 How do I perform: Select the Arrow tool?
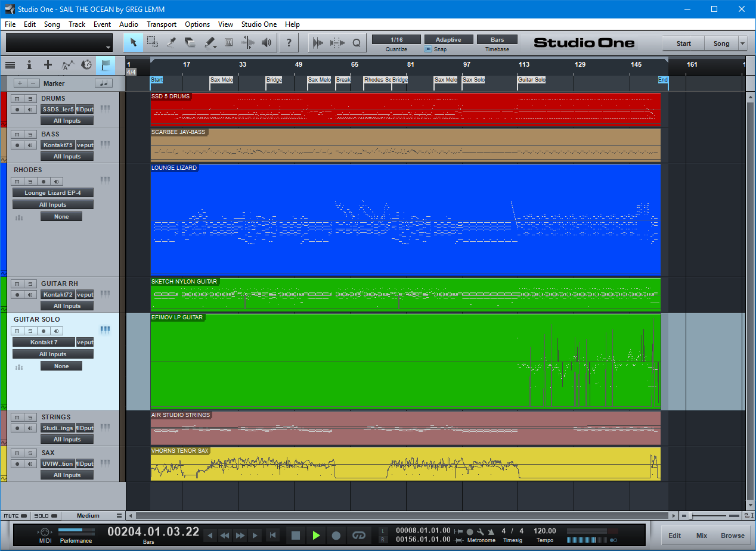click(x=134, y=42)
